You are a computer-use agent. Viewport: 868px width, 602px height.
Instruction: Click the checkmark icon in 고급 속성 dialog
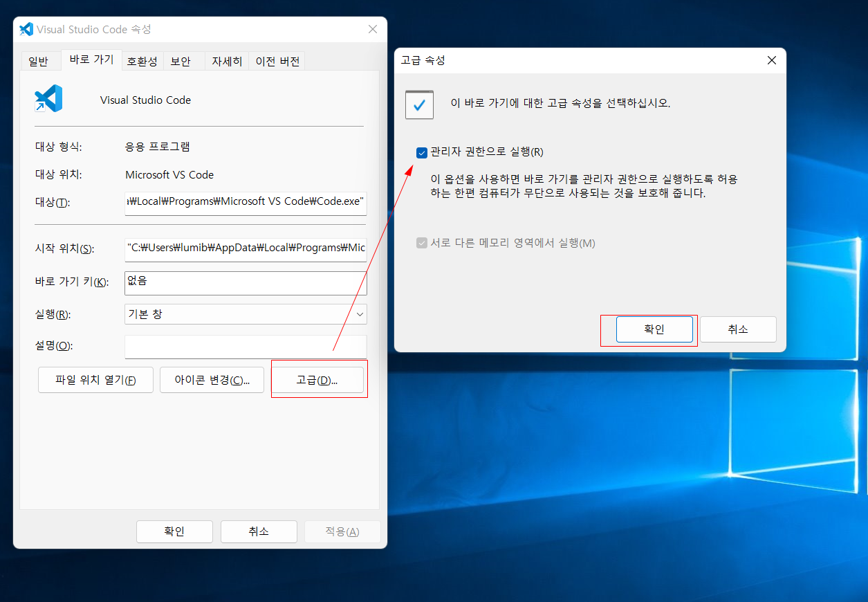pos(419,104)
